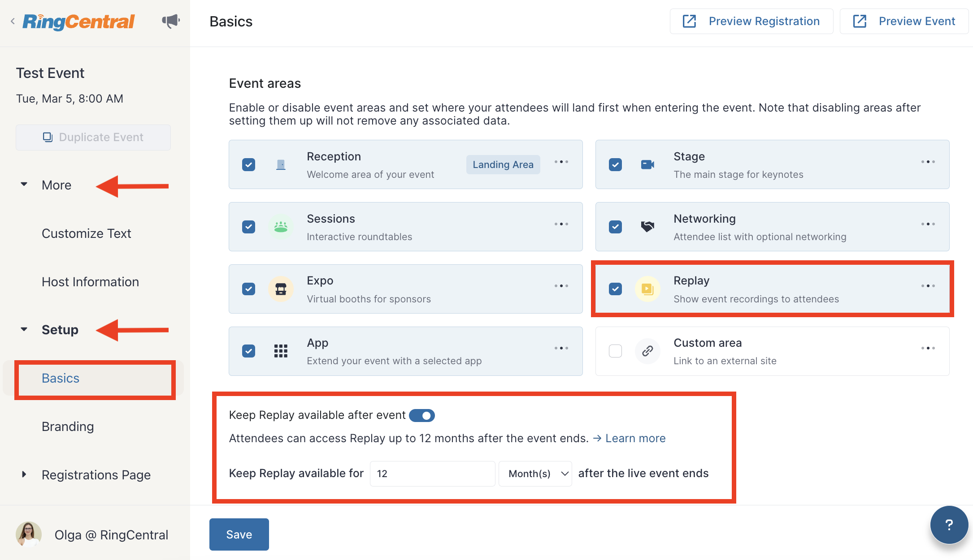Image resolution: width=973 pixels, height=560 pixels.
Task: Click the Preview Event button
Action: (904, 21)
